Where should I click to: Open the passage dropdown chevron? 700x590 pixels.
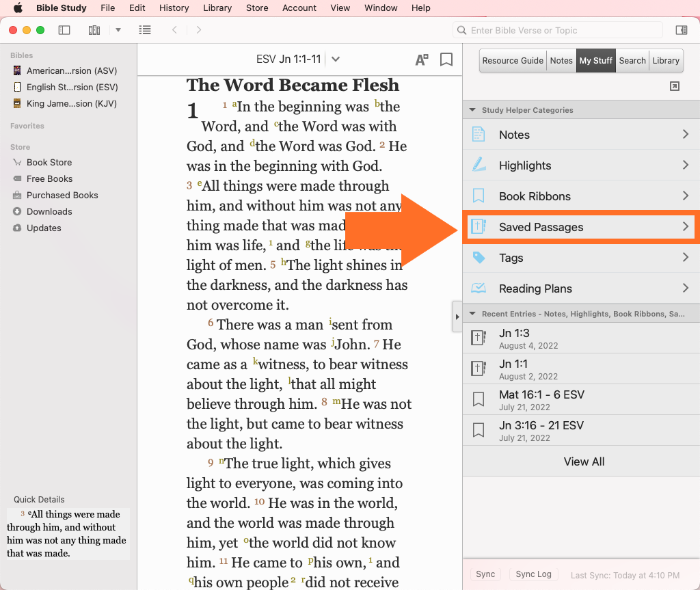click(x=336, y=59)
